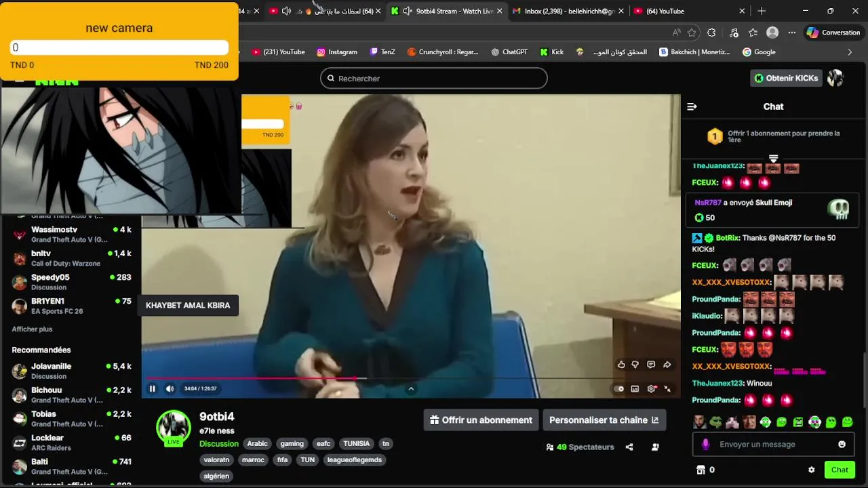Open Locklear recommended channel
Image resolution: width=868 pixels, height=488 pixels.
[x=71, y=443]
